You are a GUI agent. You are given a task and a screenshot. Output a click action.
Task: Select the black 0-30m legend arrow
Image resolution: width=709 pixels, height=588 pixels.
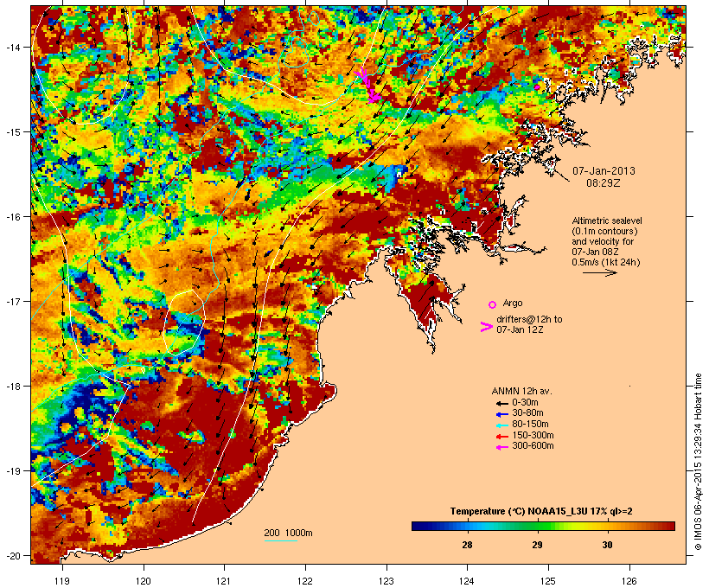(501, 404)
